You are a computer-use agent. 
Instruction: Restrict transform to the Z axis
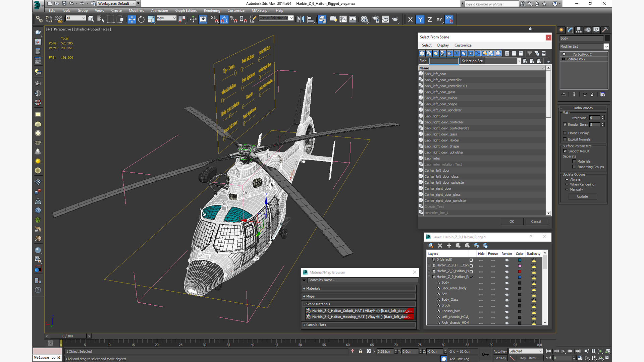tap(430, 19)
